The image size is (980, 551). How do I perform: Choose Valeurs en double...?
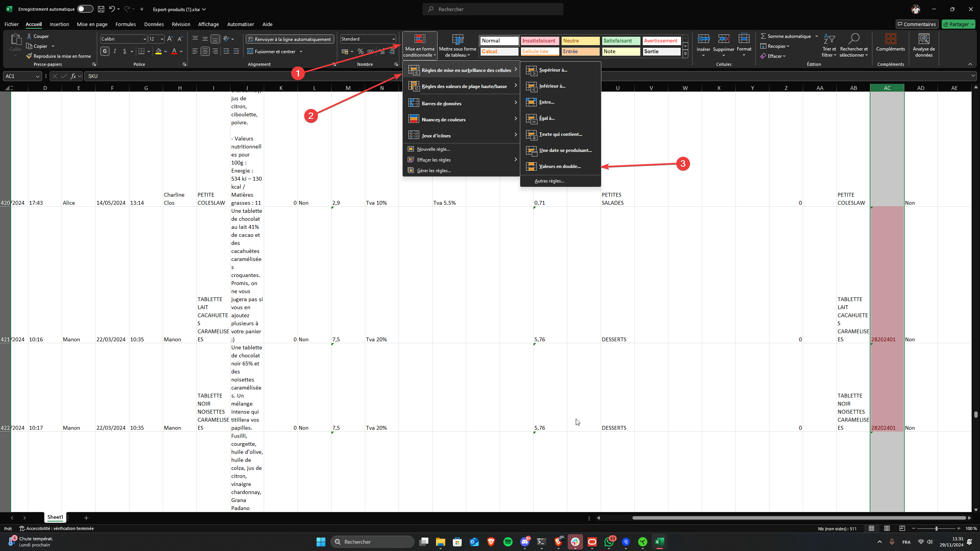560,166
